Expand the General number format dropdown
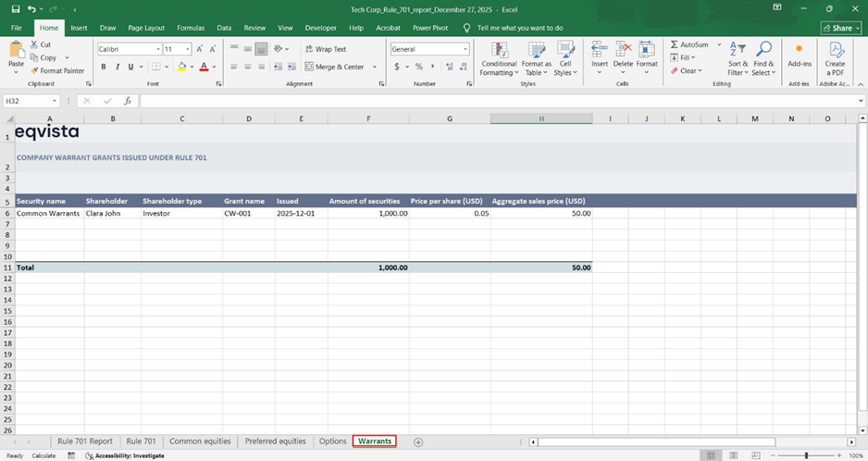868x461 pixels. (x=465, y=49)
